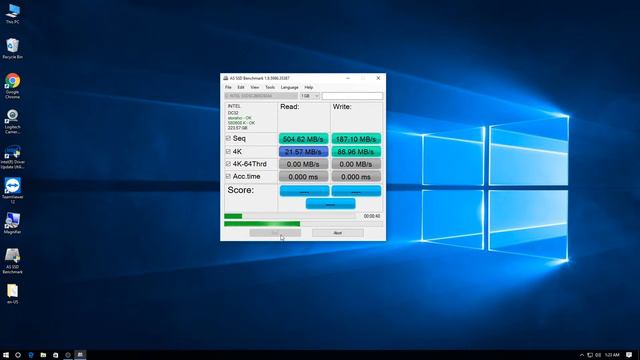Open the Store icon in taskbar
The image size is (640, 360).
click(56, 355)
